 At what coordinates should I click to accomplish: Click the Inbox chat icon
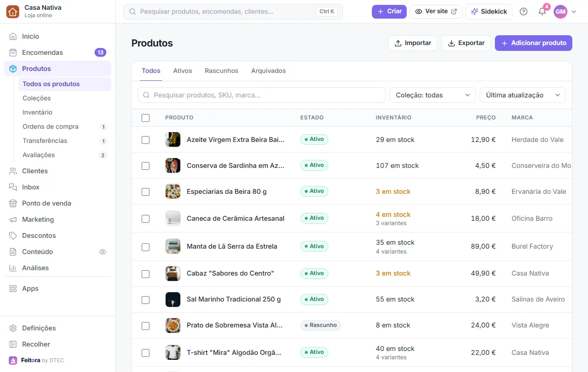(13, 187)
